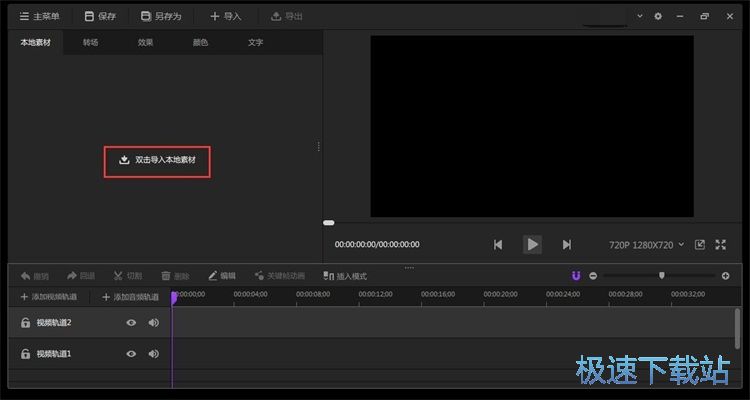Open the 720P 1280X720 resolution dropdown
The height and width of the screenshot is (400, 750).
(x=646, y=245)
